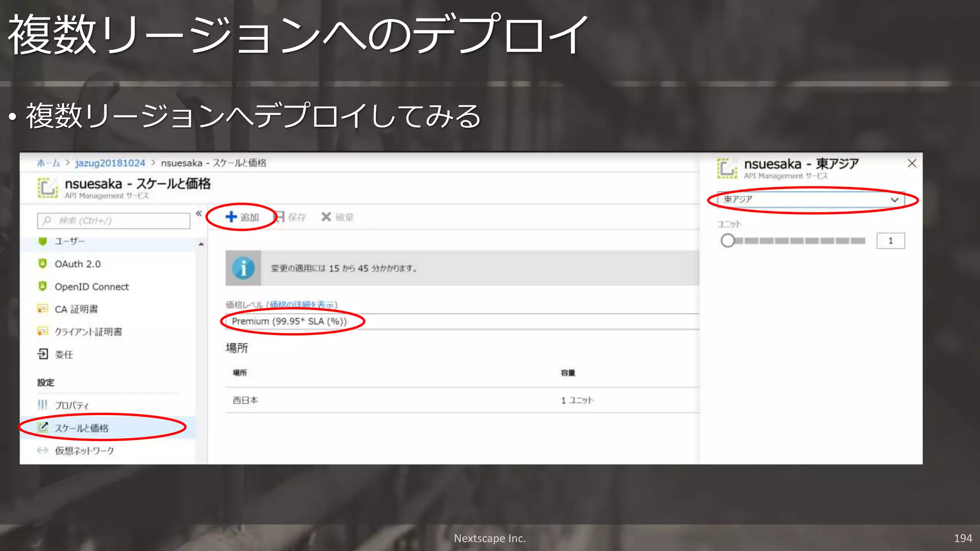Open OpenID Connect menu item
This screenshot has width=980, height=551.
[91, 287]
